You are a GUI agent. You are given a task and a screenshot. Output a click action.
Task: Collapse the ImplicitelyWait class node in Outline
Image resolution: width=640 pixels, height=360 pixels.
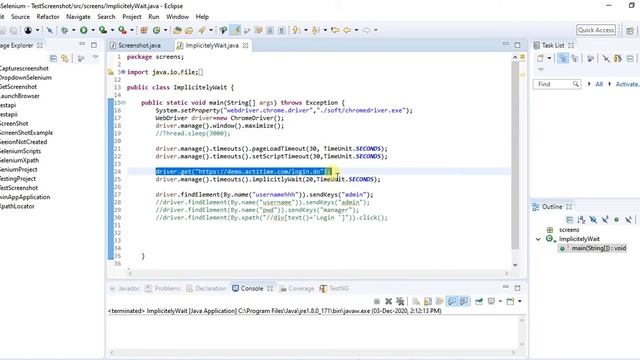pos(538,239)
